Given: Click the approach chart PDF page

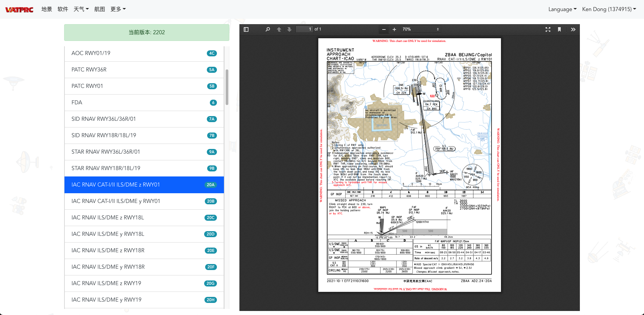Looking at the screenshot, I should click(x=409, y=165).
